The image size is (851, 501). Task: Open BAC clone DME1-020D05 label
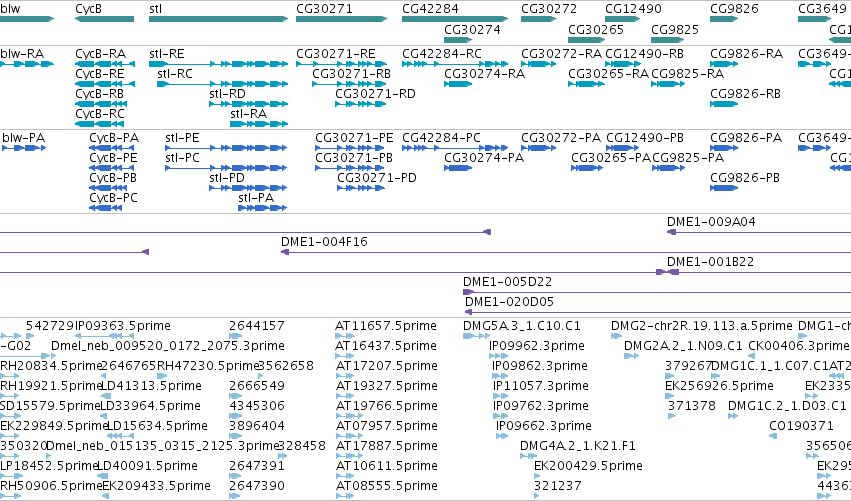[509, 302]
